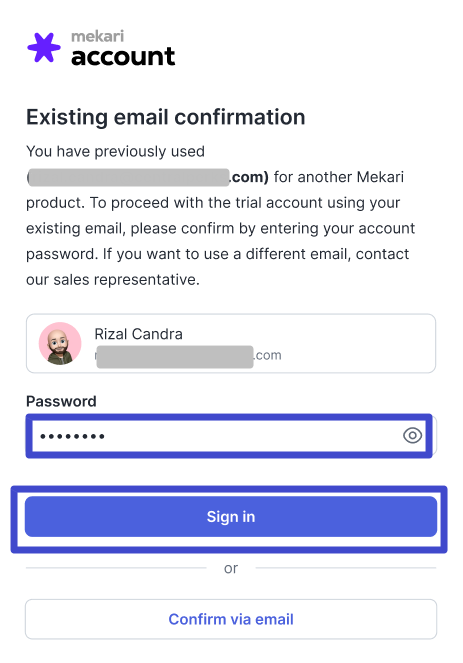Click the "Existing email confirmation" heading

pos(166,117)
